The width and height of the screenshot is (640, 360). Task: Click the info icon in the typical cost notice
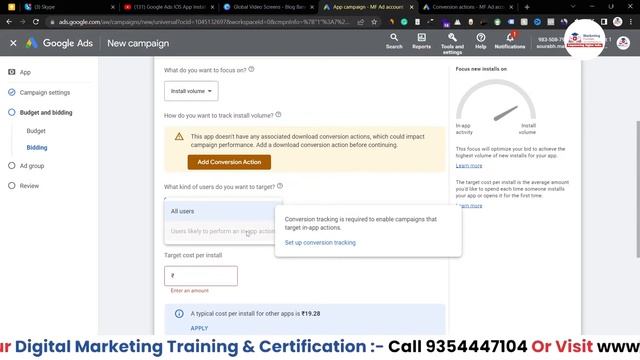coord(179,313)
